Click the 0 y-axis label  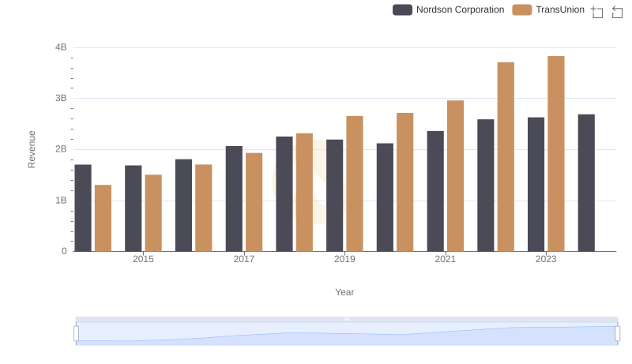64,251
